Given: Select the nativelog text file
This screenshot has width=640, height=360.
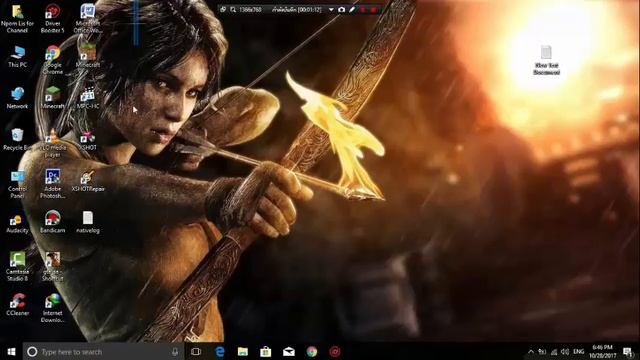Looking at the screenshot, I should tap(87, 223).
